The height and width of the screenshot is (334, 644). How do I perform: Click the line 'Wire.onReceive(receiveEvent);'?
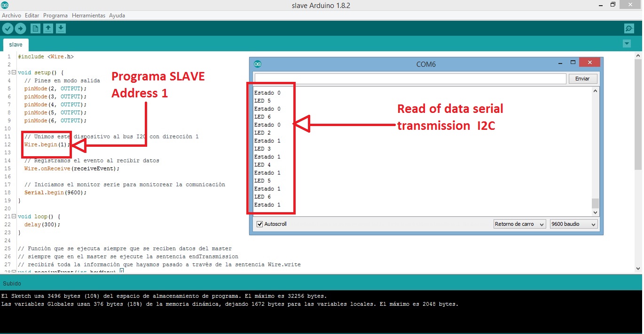click(72, 168)
